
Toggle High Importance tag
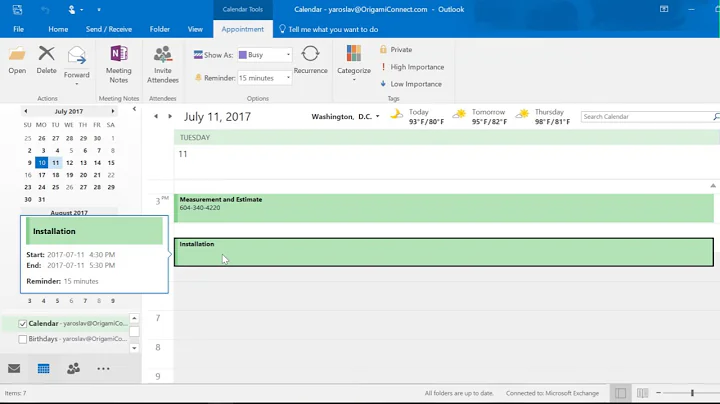pos(412,67)
